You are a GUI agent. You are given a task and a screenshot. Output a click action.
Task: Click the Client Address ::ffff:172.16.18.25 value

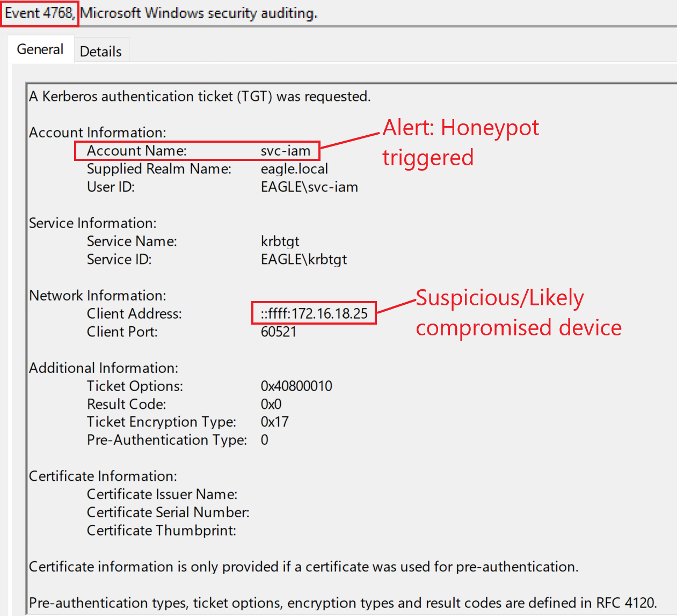314,313
